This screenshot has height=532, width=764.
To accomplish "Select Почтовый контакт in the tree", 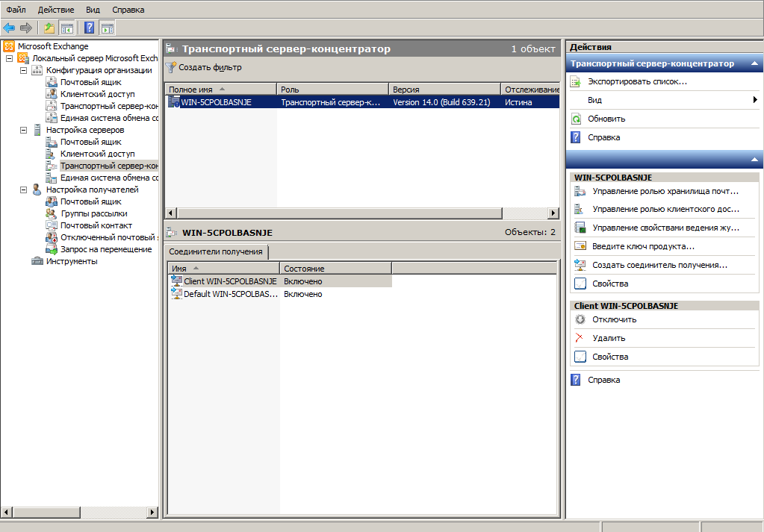I will (x=96, y=225).
